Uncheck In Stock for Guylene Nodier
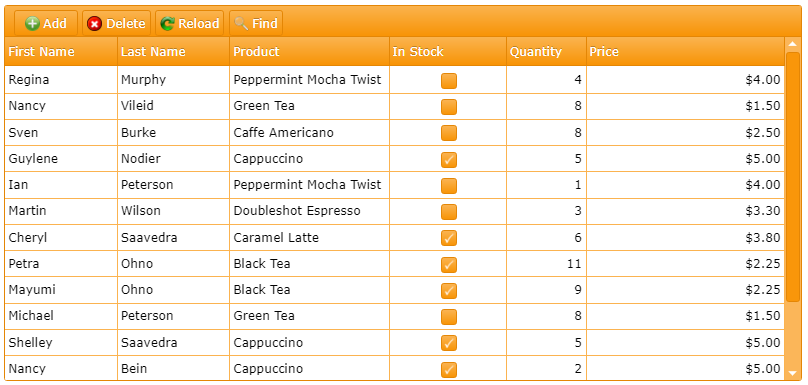Viewport: 808px width, 385px height. coord(449,160)
